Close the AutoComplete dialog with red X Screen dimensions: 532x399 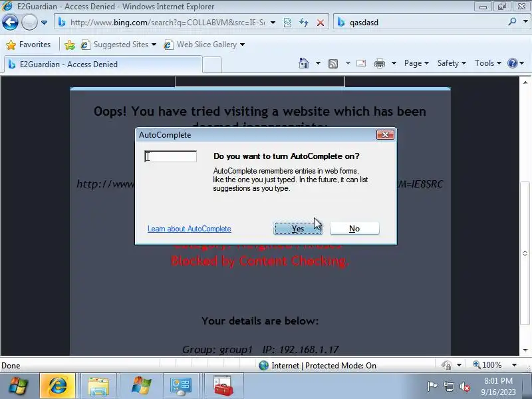click(x=385, y=135)
